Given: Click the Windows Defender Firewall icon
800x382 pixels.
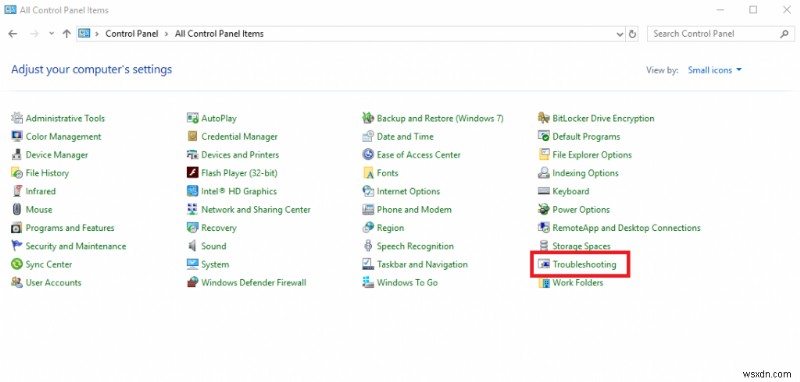Looking at the screenshot, I should (192, 283).
